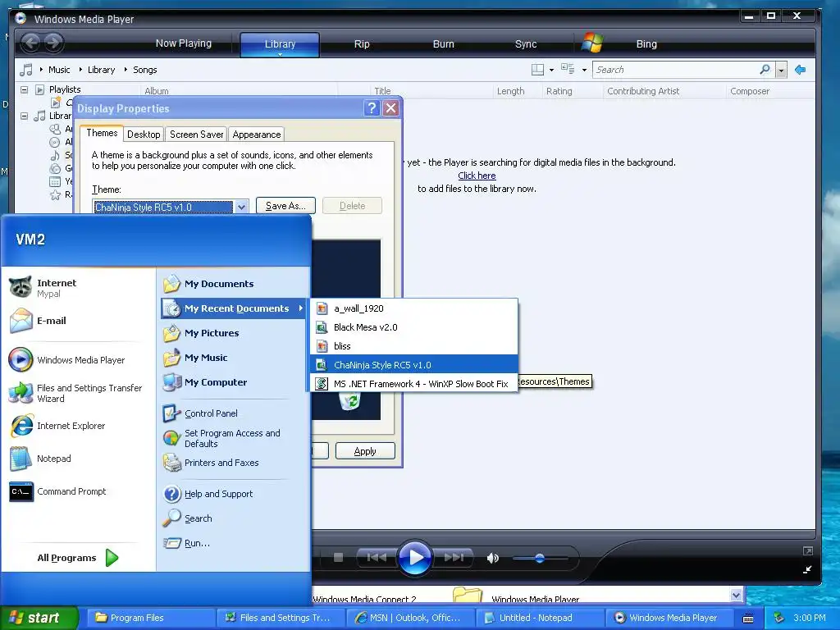Open recent document bliss
This screenshot has height=630, width=840.
[x=414, y=346]
